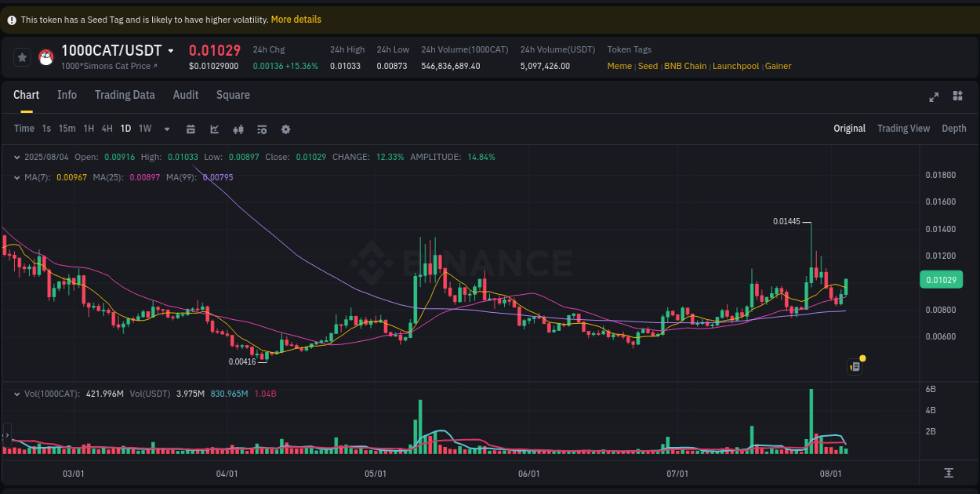The image size is (980, 494).
Task: Expand the chart to fullscreen
Action: pyautogui.click(x=933, y=96)
